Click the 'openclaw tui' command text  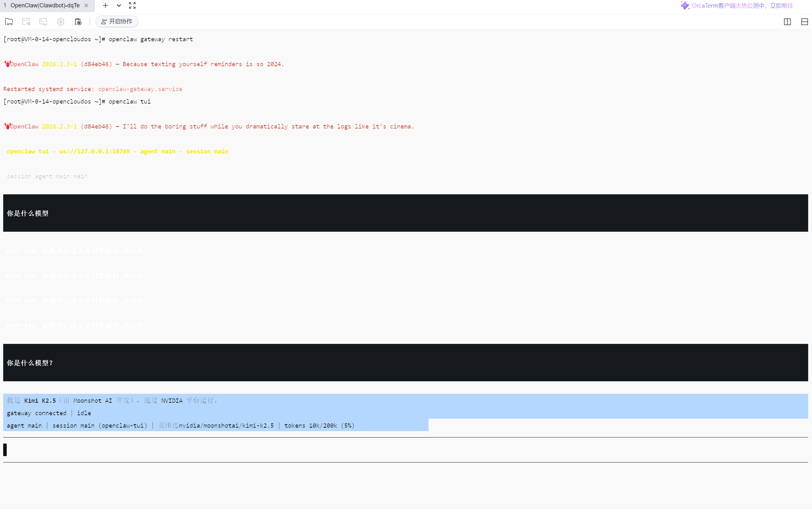coord(129,102)
